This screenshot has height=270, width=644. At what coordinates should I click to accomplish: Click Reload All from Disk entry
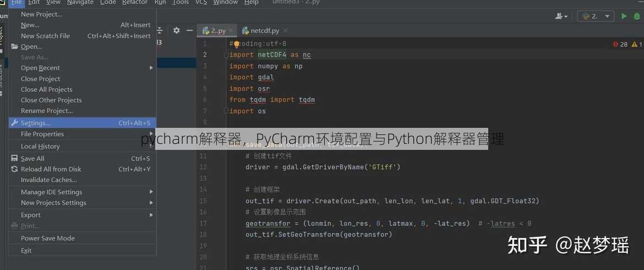(82, 169)
